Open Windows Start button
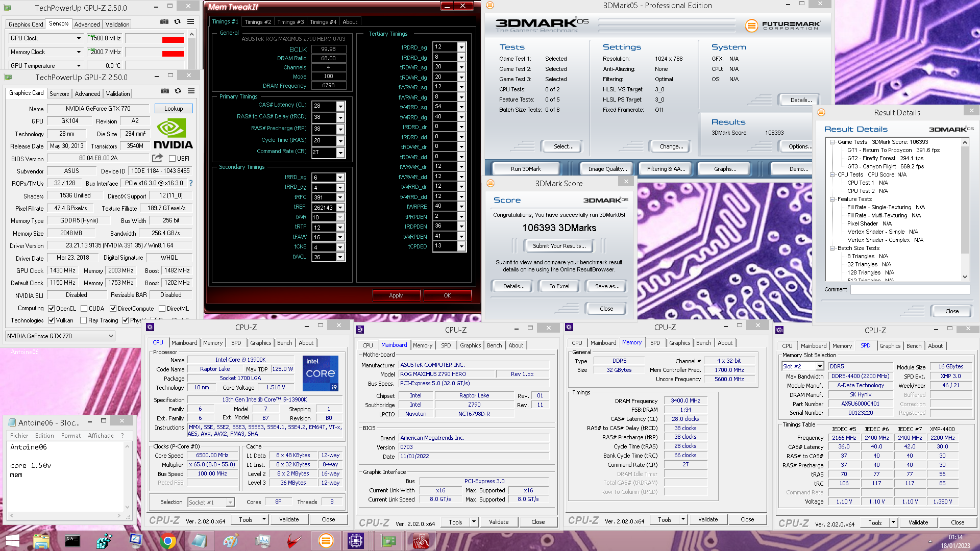 12,541
